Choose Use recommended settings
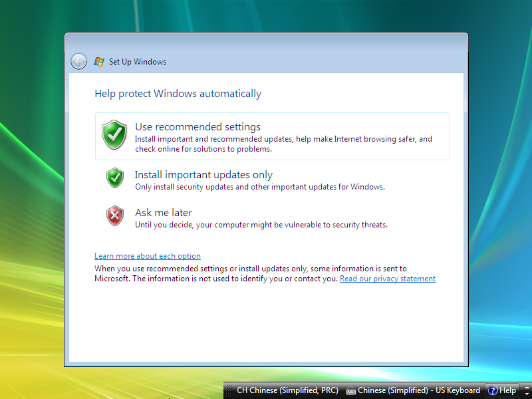This screenshot has height=399, width=532. pos(273,136)
